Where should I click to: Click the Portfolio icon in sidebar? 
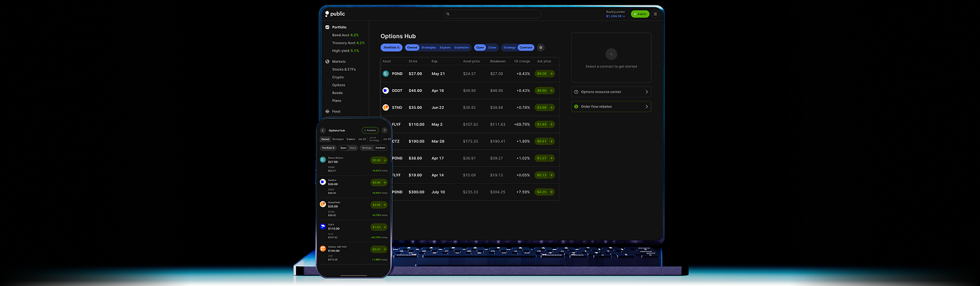click(327, 27)
